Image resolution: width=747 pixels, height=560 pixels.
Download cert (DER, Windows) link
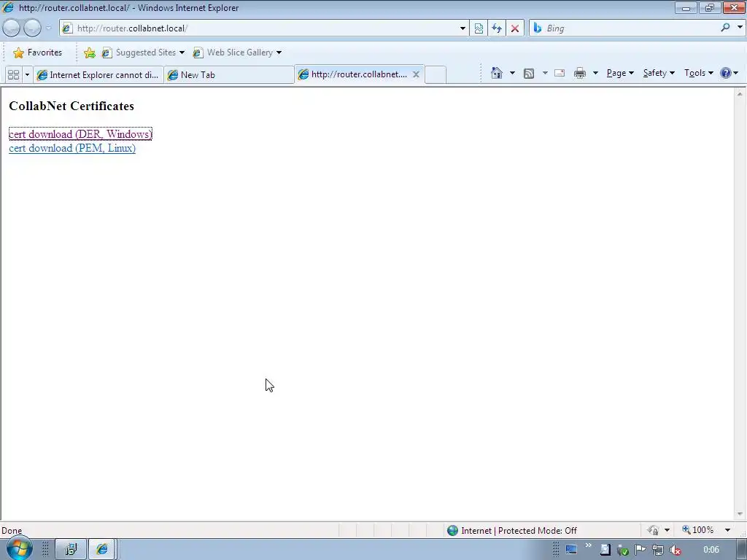[x=80, y=134]
